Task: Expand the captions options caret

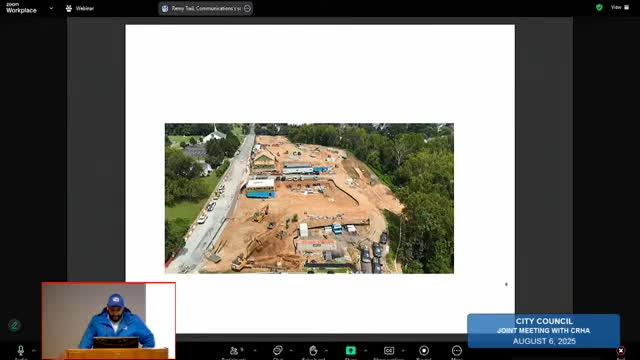Action: [x=403, y=351]
